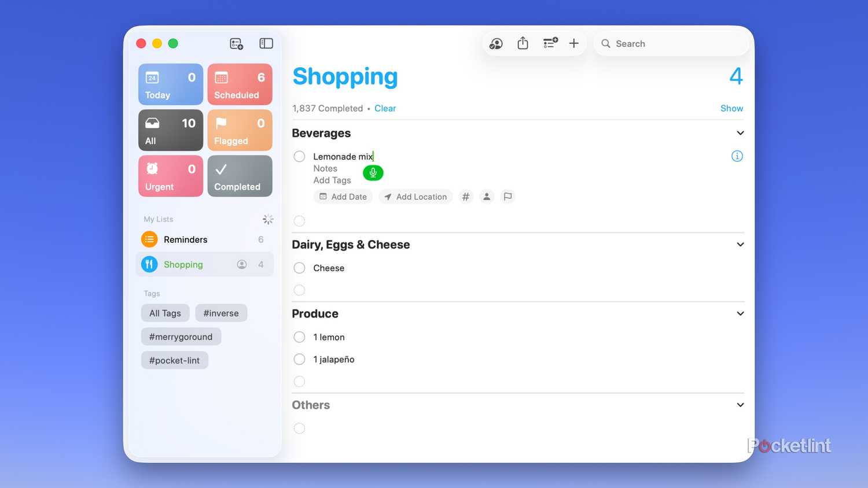Screen dimensions: 868x488
Task: Click the share list icon in toolbar
Action: tap(523, 43)
